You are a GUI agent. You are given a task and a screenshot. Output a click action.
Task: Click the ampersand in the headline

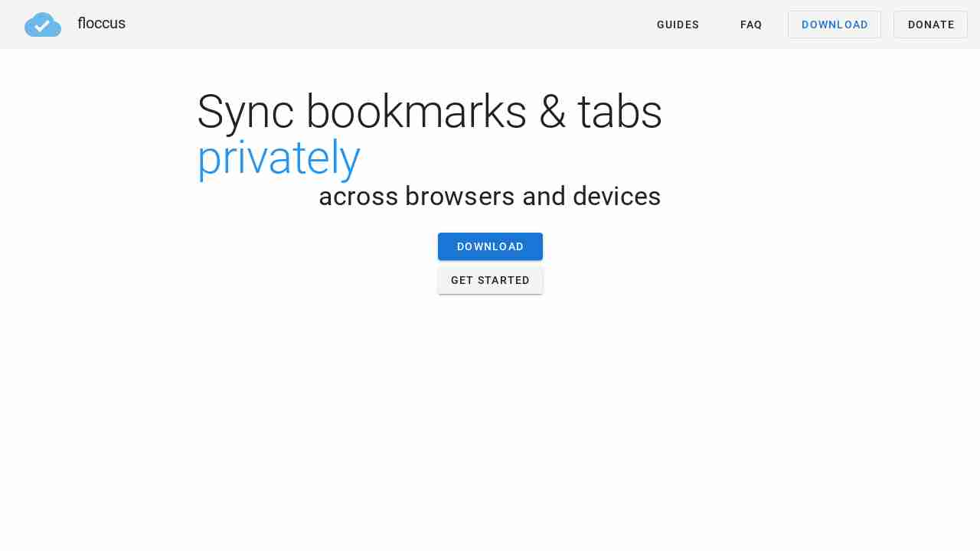coord(552,112)
